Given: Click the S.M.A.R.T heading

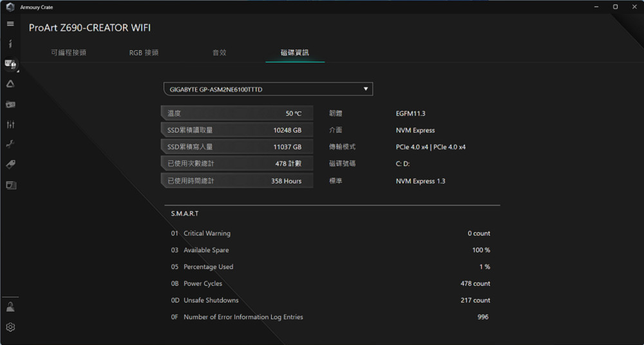Looking at the screenshot, I should pyautogui.click(x=185, y=214).
